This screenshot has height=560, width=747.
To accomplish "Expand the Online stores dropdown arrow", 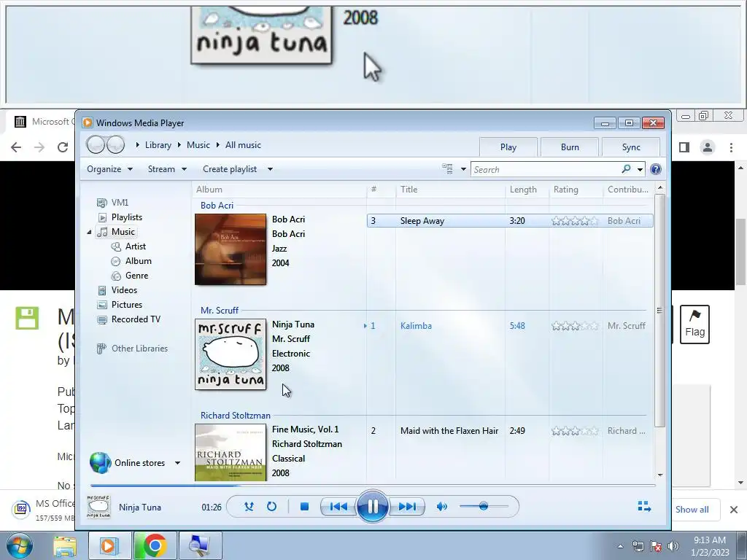I will pos(177,463).
